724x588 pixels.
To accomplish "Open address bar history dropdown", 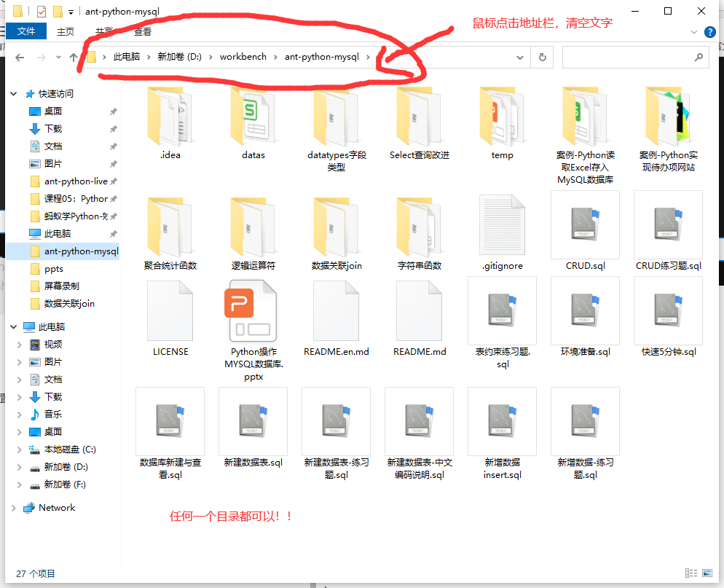I will coord(520,58).
